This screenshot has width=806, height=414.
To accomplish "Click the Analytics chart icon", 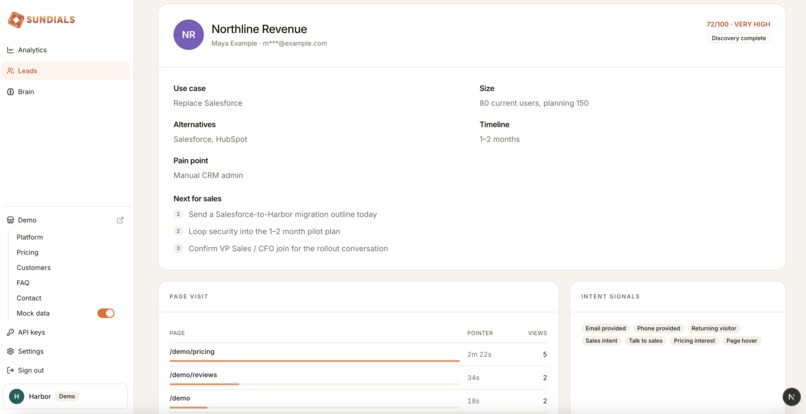I will tap(10, 50).
